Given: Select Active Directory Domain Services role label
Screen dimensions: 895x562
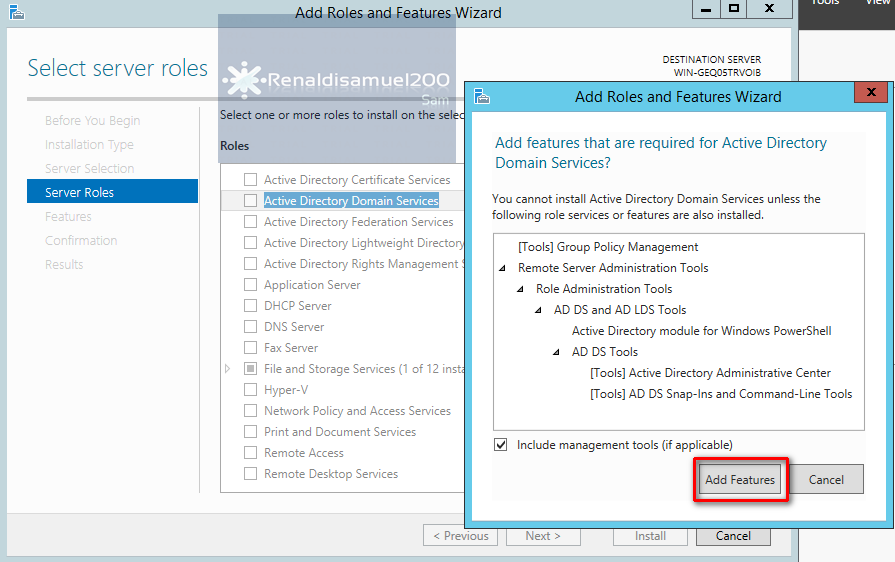Looking at the screenshot, I should pyautogui.click(x=351, y=200).
